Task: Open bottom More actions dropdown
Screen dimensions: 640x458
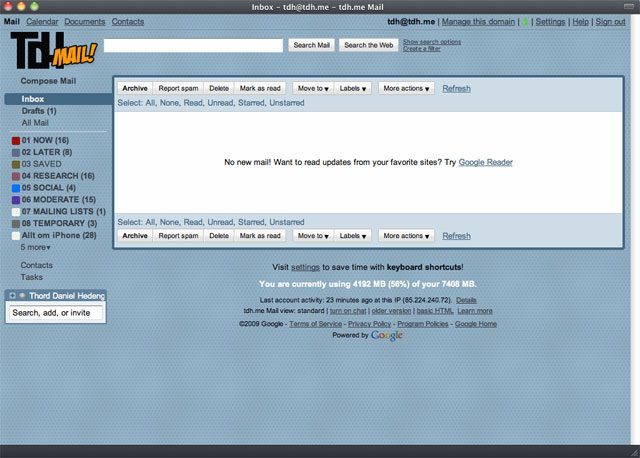Action: [406, 236]
